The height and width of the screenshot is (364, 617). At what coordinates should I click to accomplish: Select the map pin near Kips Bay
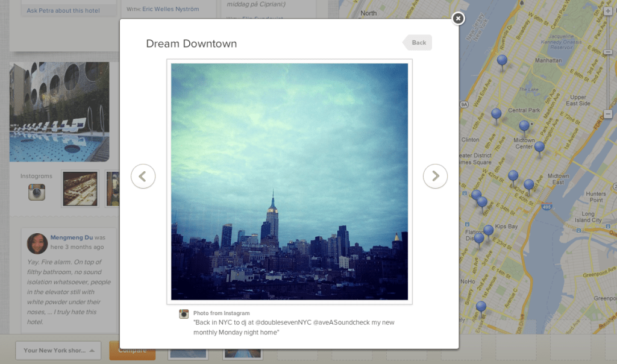(x=489, y=230)
